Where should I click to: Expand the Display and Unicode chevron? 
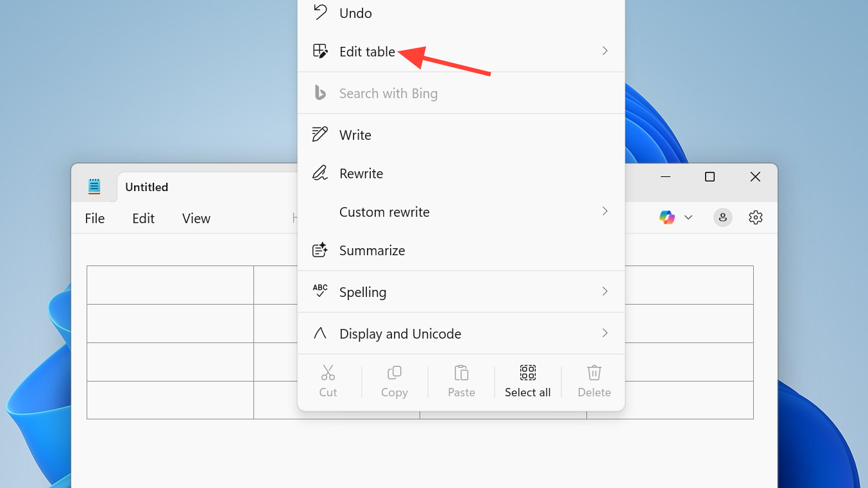(x=604, y=333)
